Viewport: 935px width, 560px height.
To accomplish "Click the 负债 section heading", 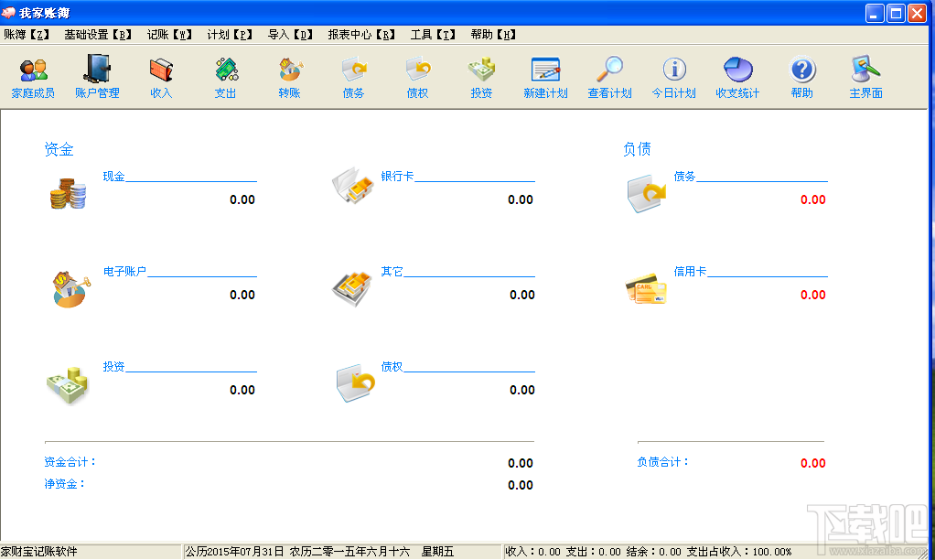I will click(x=637, y=149).
